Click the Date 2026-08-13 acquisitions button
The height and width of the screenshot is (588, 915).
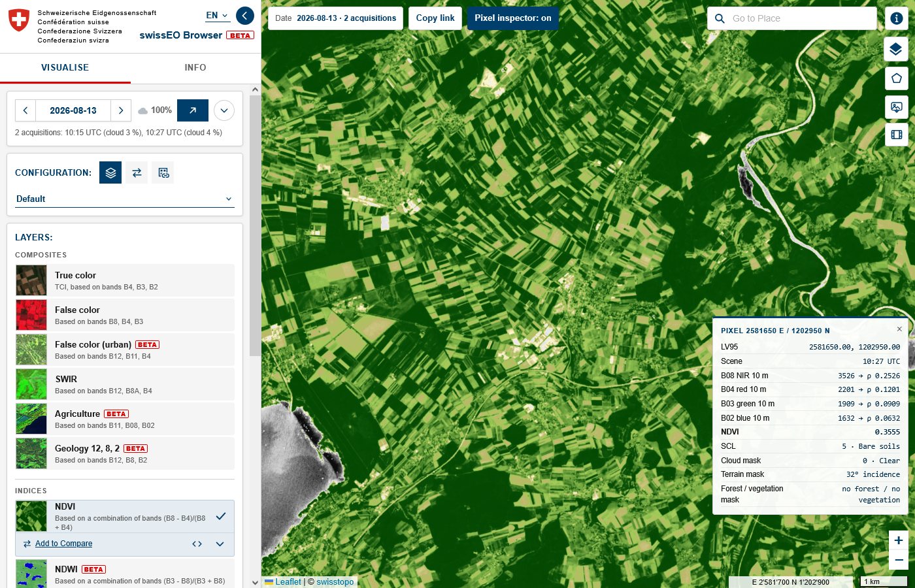tap(336, 18)
